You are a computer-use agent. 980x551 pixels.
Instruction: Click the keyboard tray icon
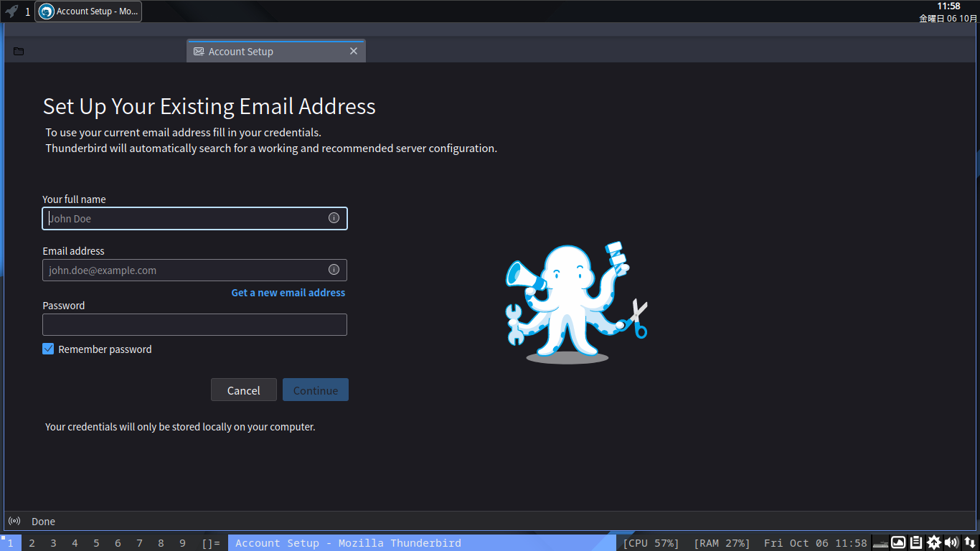(x=880, y=543)
